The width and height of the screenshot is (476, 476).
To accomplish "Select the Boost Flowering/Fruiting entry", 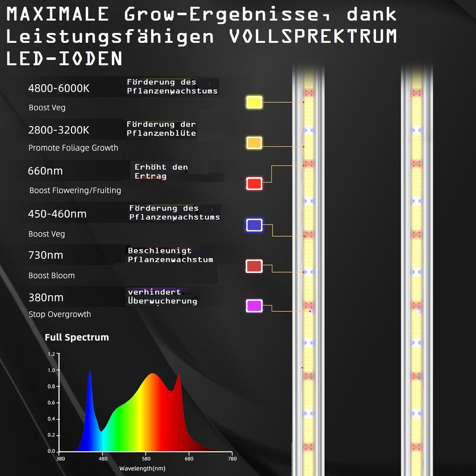I will click(x=75, y=190).
